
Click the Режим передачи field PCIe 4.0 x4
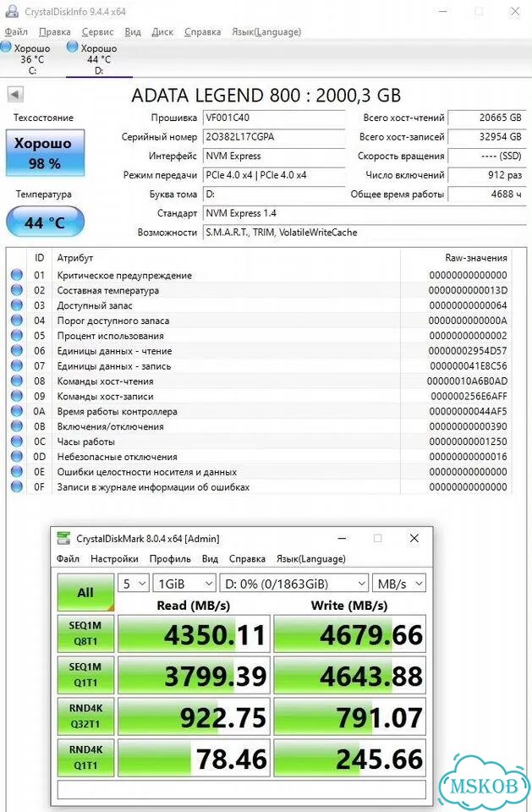[x=274, y=175]
